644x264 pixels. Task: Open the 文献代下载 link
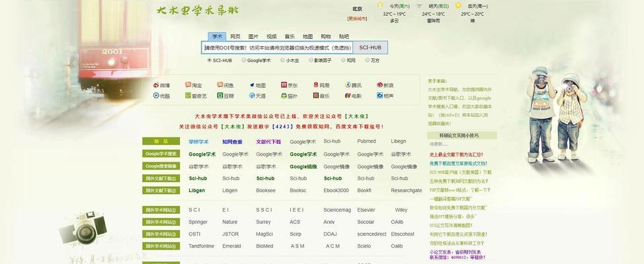pos(268,142)
